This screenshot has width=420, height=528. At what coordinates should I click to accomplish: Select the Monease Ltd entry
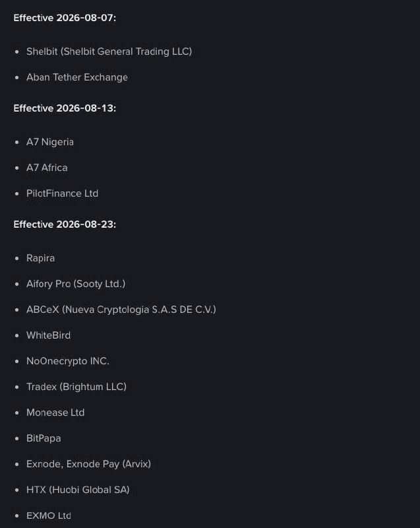pyautogui.click(x=55, y=413)
